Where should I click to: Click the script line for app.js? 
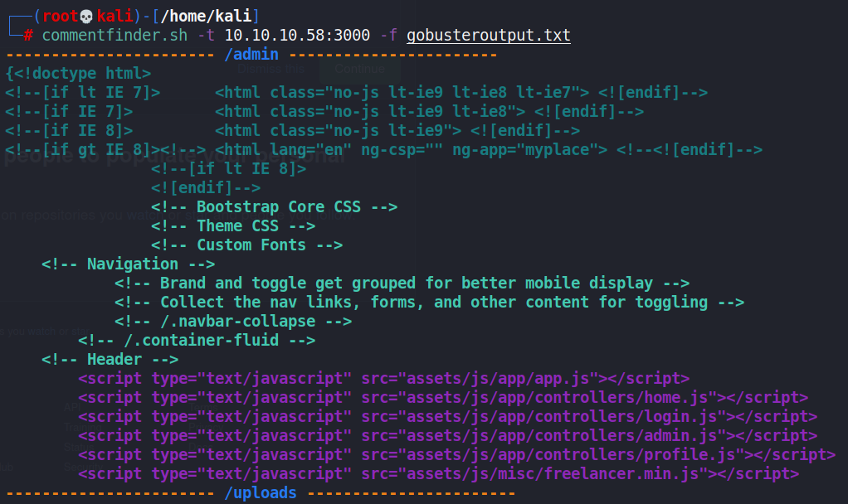(384, 379)
